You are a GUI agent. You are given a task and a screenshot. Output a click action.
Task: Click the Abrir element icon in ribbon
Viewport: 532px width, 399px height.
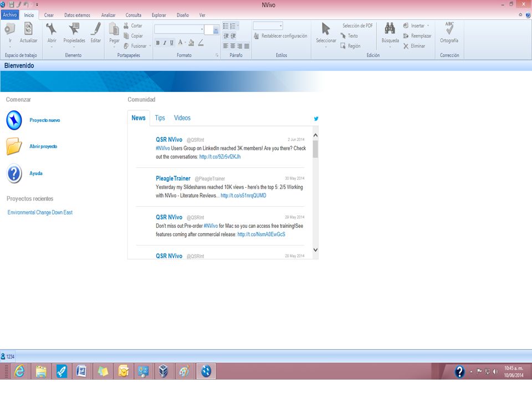(52, 29)
